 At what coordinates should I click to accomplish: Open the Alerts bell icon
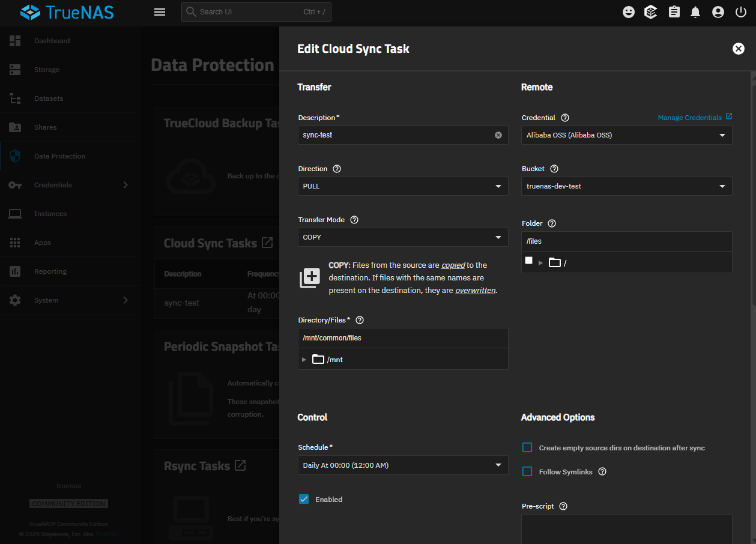(695, 12)
